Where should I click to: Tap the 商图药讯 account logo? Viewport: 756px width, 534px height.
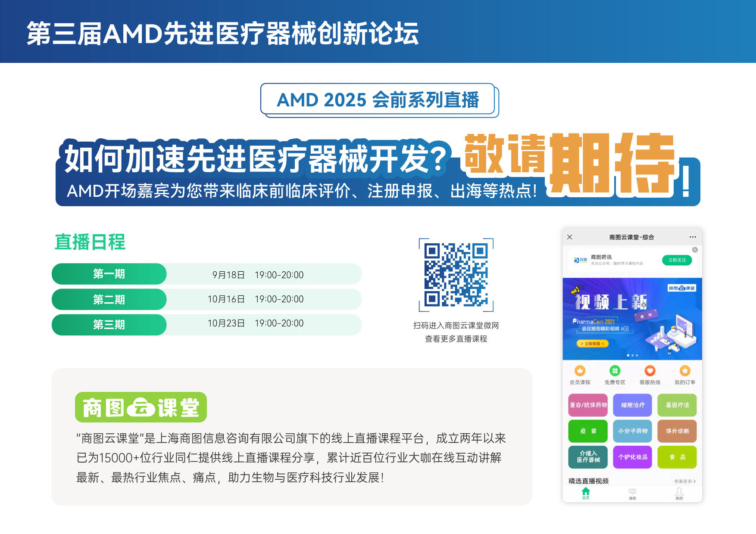click(x=580, y=260)
